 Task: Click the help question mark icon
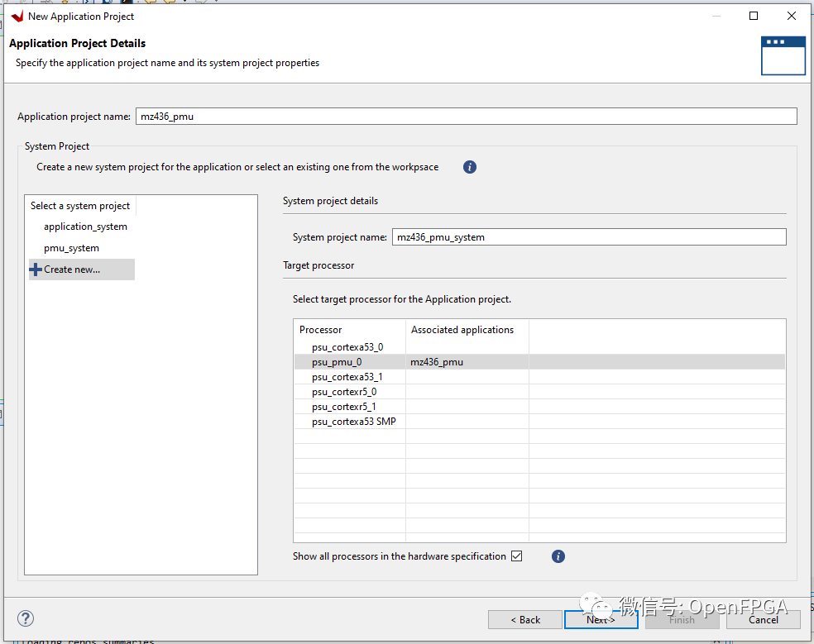pos(26,618)
